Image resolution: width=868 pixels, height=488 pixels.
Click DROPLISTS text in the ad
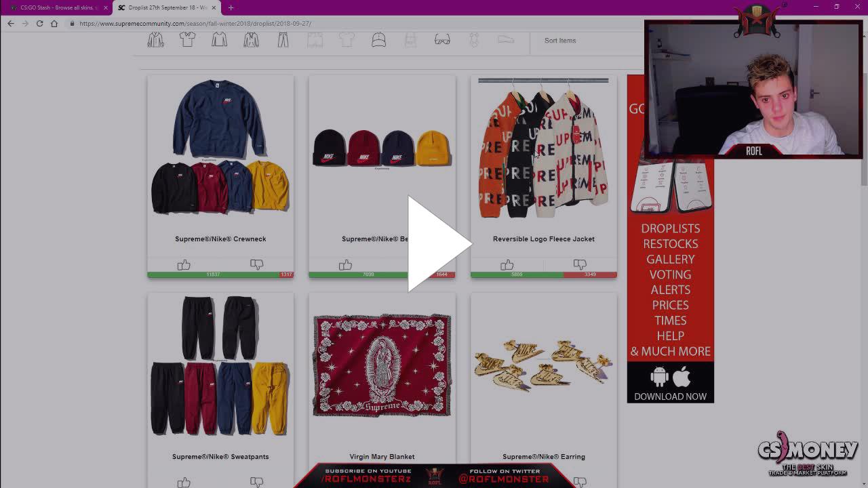coord(670,228)
